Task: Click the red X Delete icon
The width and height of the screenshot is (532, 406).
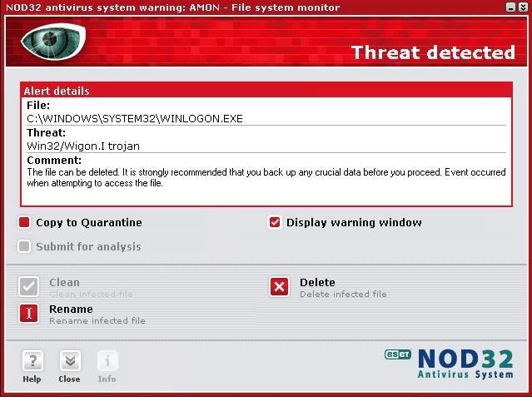Action: tap(280, 287)
